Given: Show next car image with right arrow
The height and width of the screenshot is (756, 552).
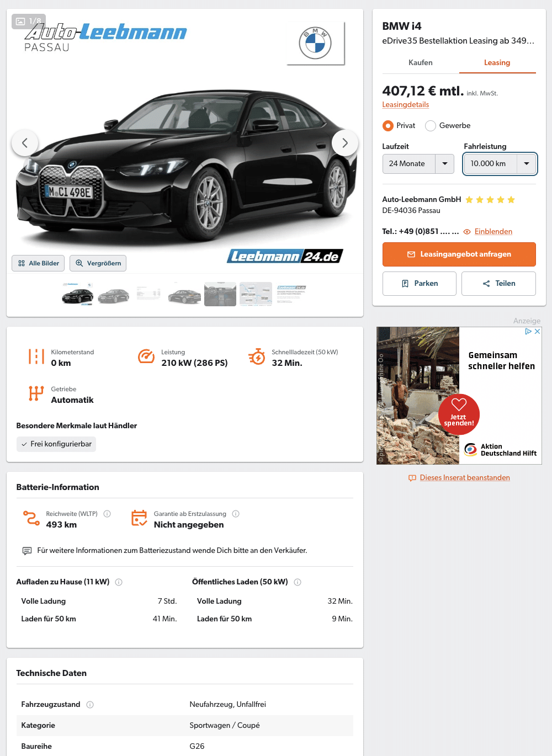Looking at the screenshot, I should [x=345, y=143].
